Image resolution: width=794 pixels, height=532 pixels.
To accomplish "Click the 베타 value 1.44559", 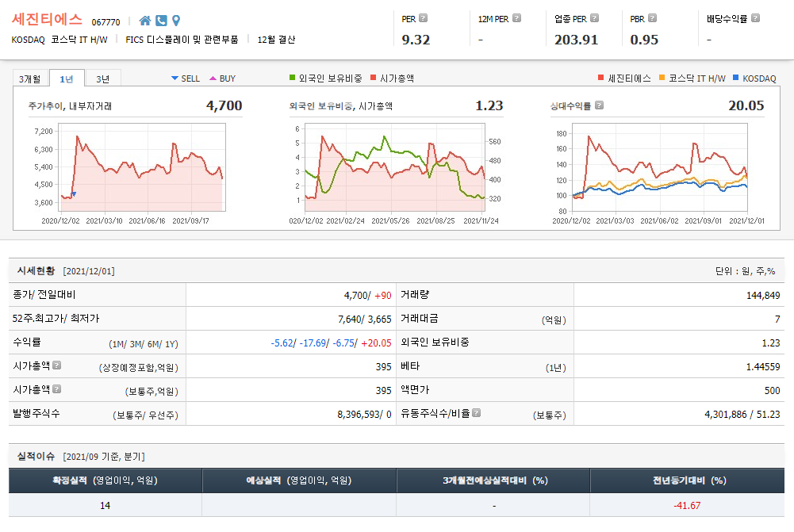I will [763, 367].
